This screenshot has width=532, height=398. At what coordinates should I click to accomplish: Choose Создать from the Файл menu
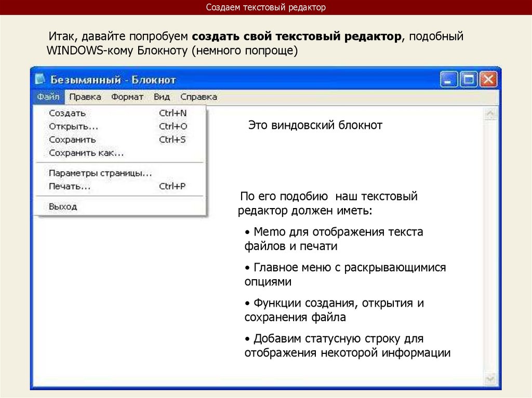[x=119, y=113]
